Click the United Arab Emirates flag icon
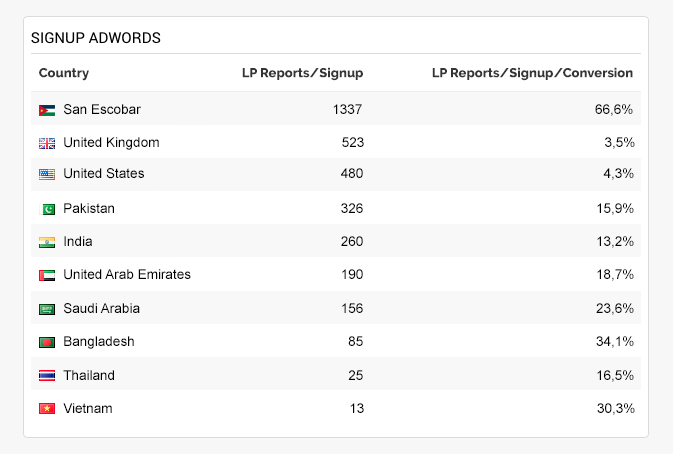 [x=47, y=275]
